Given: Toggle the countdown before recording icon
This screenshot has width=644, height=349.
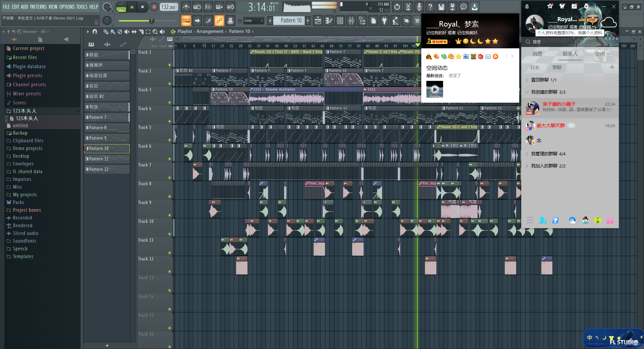Looking at the screenshot, I should click(x=208, y=7).
